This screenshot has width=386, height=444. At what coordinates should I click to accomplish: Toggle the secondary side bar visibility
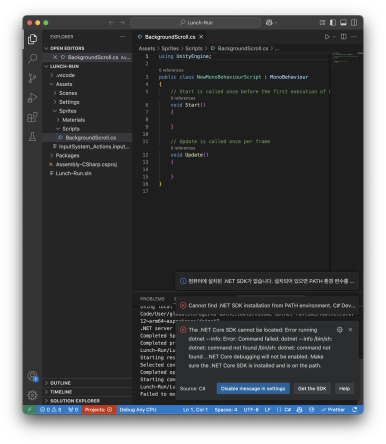point(354,23)
